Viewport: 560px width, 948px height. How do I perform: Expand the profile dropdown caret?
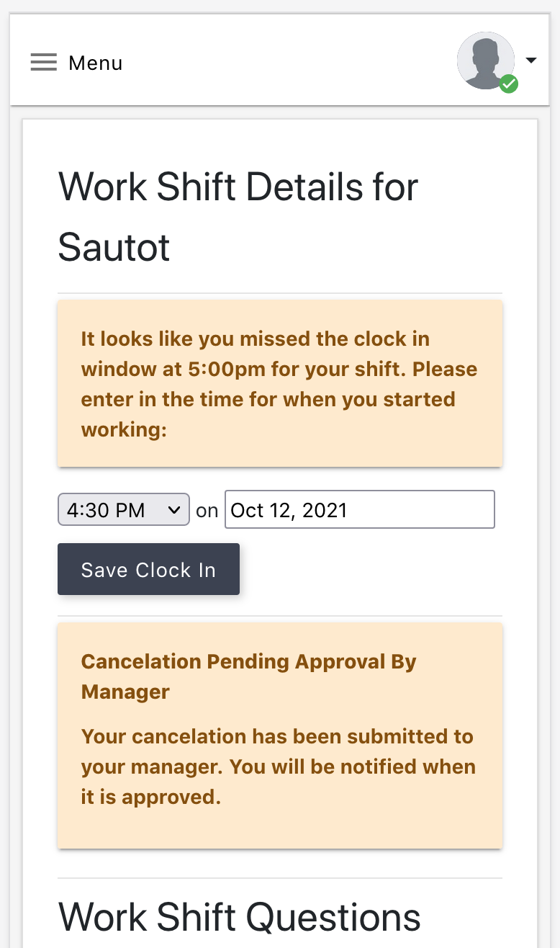(531, 61)
